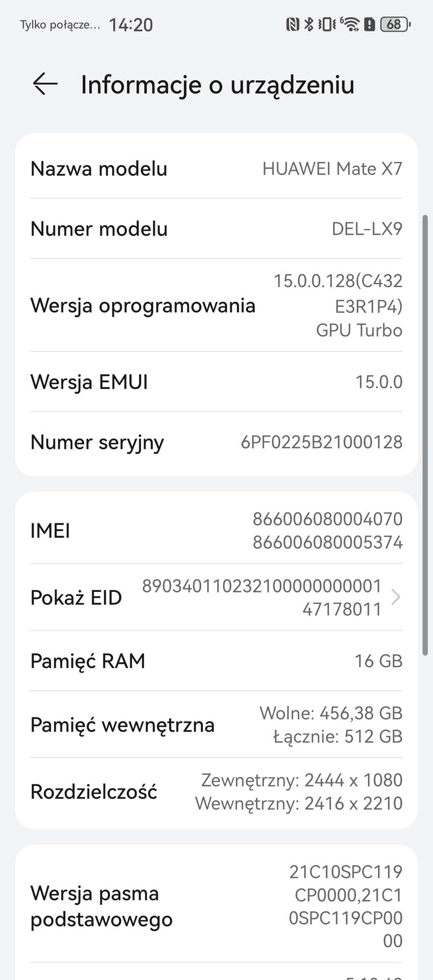The image size is (433, 980).
Task: Tap the battery saver alert icon
Action: pos(370,24)
